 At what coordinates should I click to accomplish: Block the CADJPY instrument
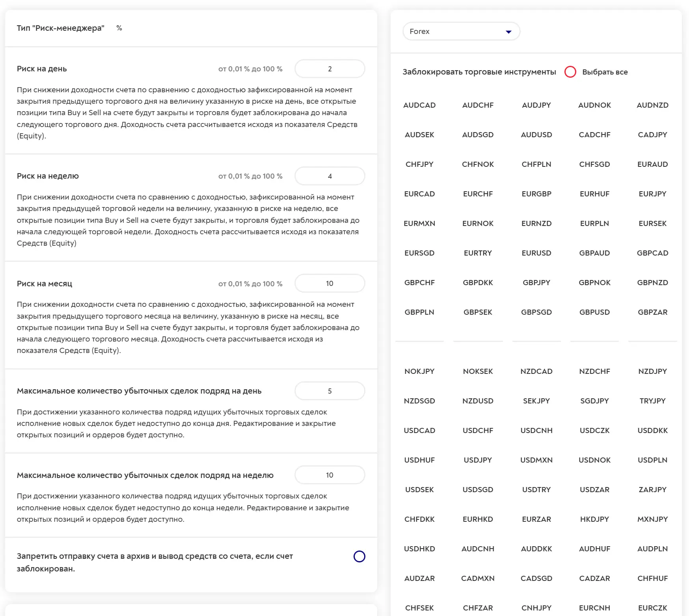653,134
